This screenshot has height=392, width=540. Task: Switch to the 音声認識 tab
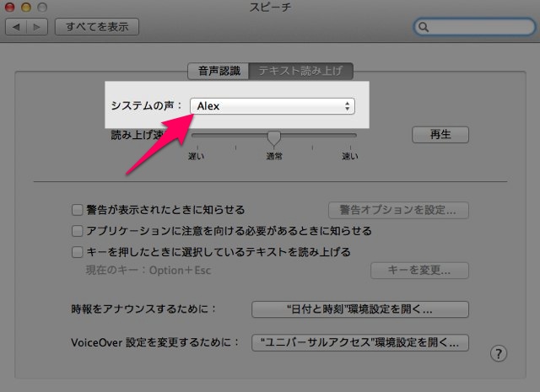(219, 71)
